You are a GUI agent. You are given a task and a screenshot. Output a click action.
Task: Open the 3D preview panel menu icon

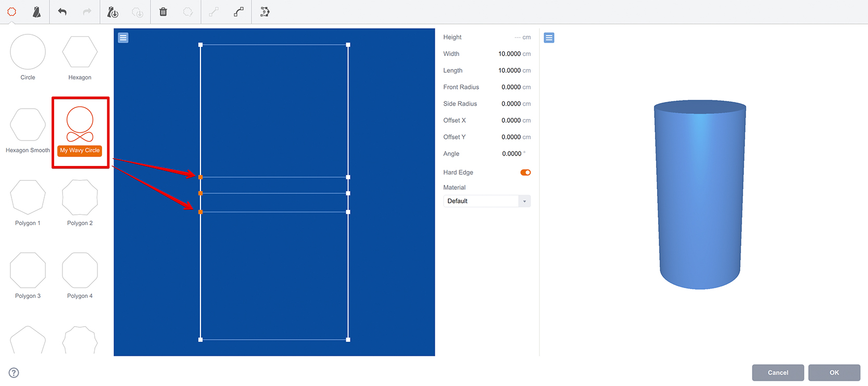pyautogui.click(x=549, y=37)
